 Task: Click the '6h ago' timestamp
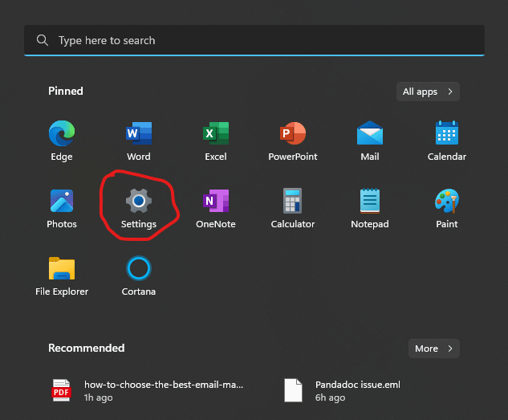pyautogui.click(x=330, y=398)
